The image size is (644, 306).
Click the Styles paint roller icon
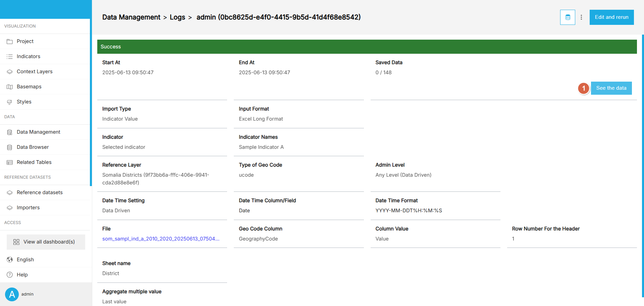click(x=10, y=102)
